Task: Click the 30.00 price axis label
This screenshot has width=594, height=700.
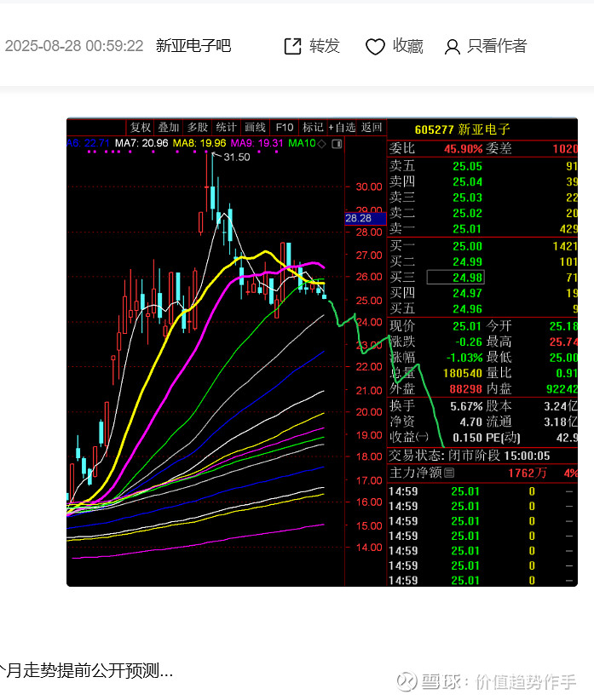Action: point(369,186)
